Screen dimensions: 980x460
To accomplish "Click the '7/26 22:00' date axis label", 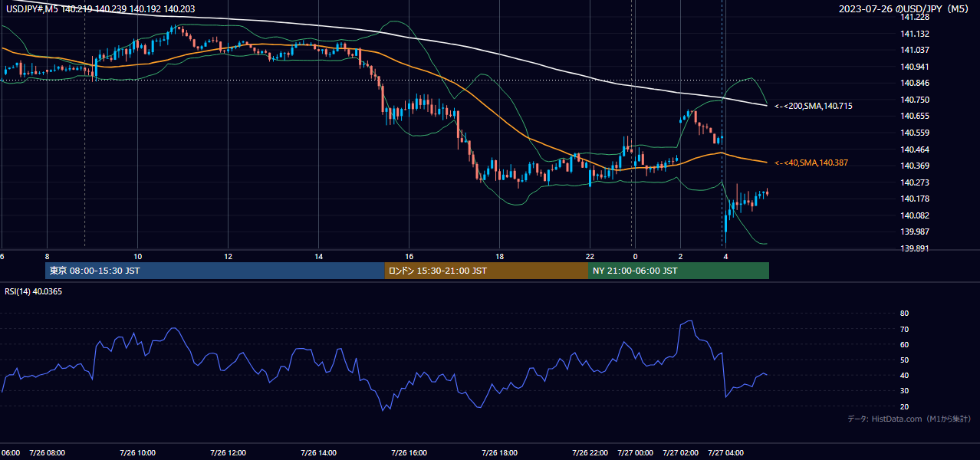I will click(590, 453).
